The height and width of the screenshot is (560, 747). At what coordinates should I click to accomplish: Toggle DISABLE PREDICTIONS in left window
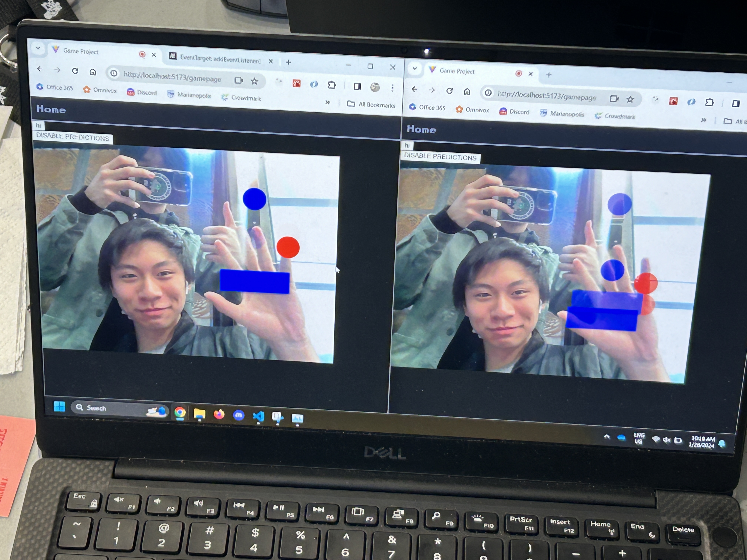point(73,137)
